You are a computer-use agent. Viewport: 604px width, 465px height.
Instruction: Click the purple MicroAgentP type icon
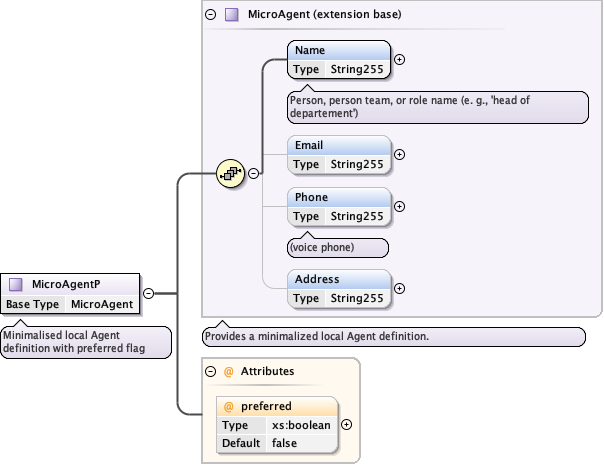click(16, 284)
